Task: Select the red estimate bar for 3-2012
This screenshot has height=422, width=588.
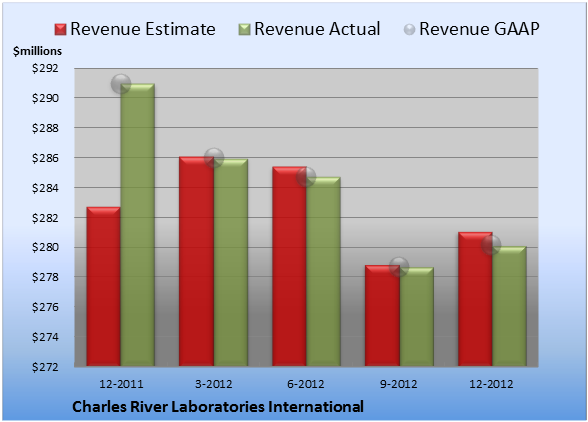Action: pos(196,261)
